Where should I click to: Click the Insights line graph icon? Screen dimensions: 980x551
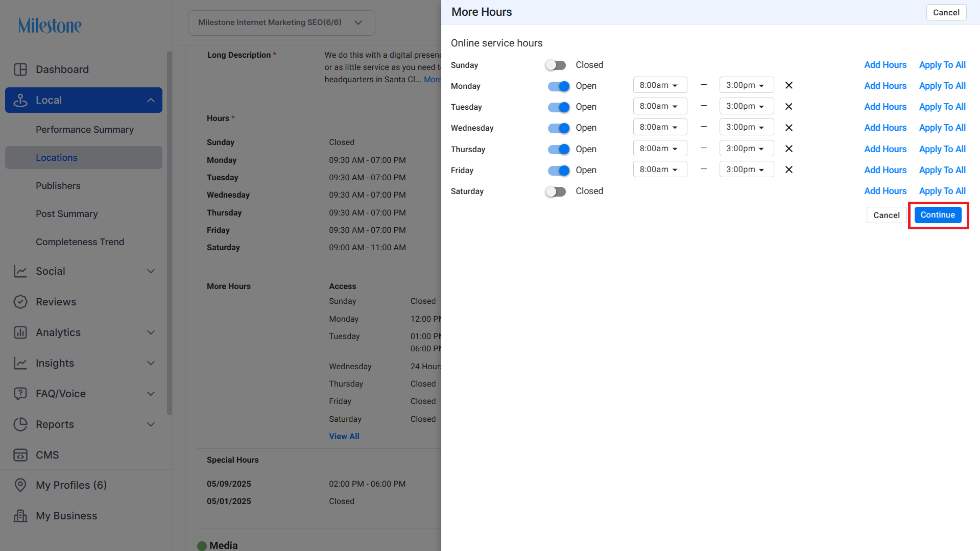click(20, 363)
